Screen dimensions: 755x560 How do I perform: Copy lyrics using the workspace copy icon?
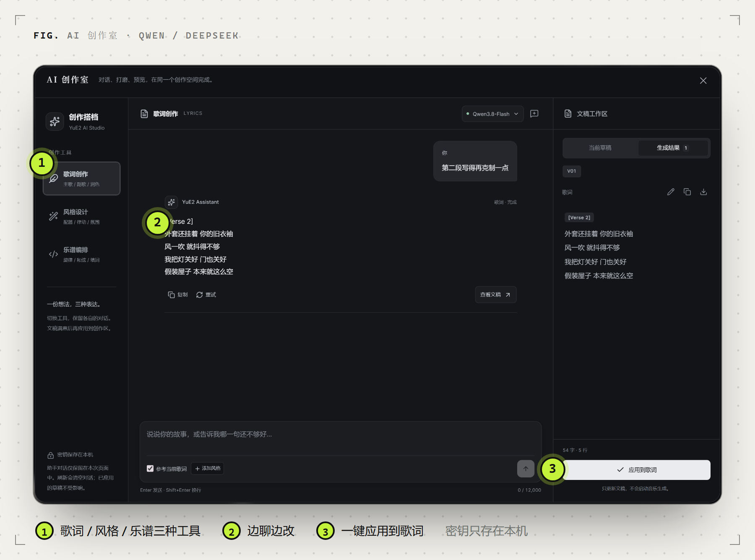coord(687,192)
